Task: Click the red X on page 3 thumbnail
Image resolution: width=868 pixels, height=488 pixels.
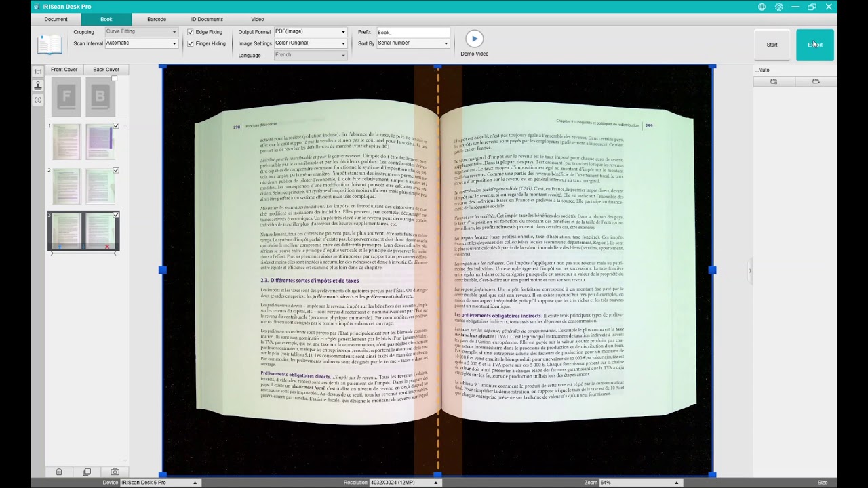Action: click(x=107, y=247)
